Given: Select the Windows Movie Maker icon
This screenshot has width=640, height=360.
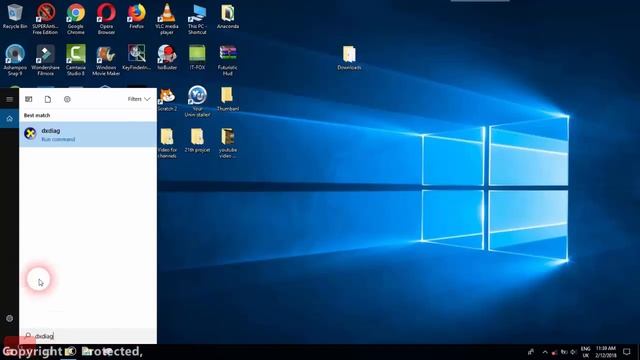Looking at the screenshot, I should click(106, 60).
